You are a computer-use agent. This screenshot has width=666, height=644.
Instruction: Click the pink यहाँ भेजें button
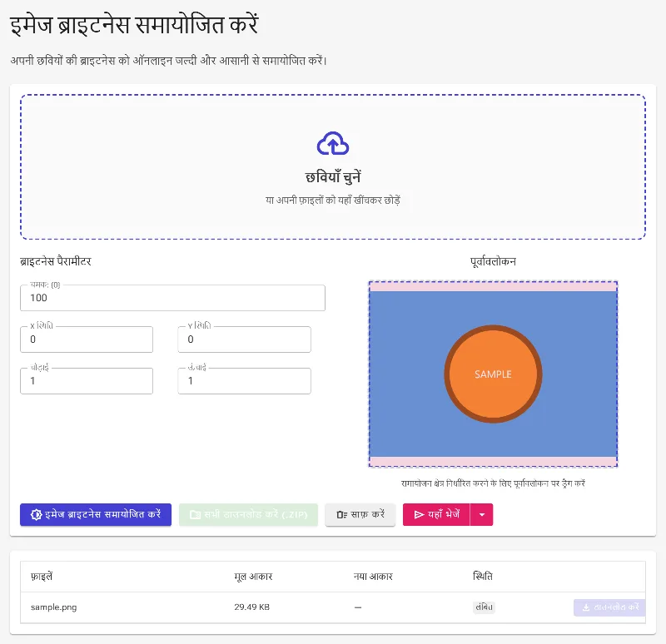pos(436,514)
